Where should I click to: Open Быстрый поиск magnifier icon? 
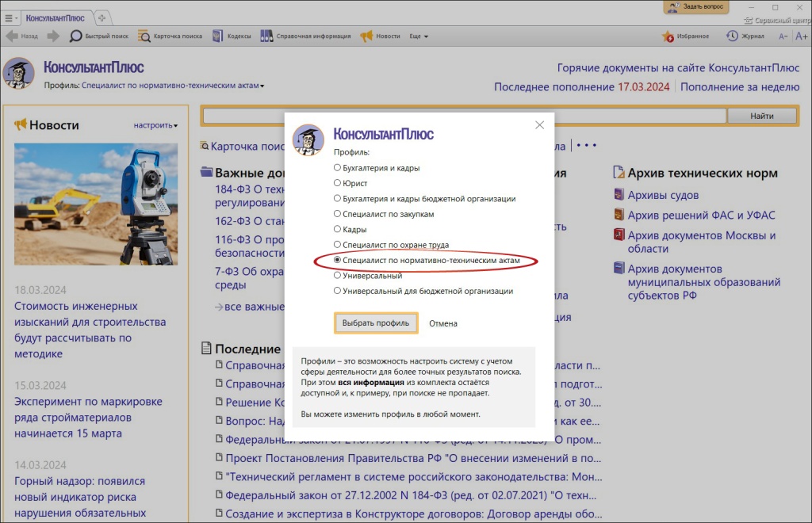point(75,36)
